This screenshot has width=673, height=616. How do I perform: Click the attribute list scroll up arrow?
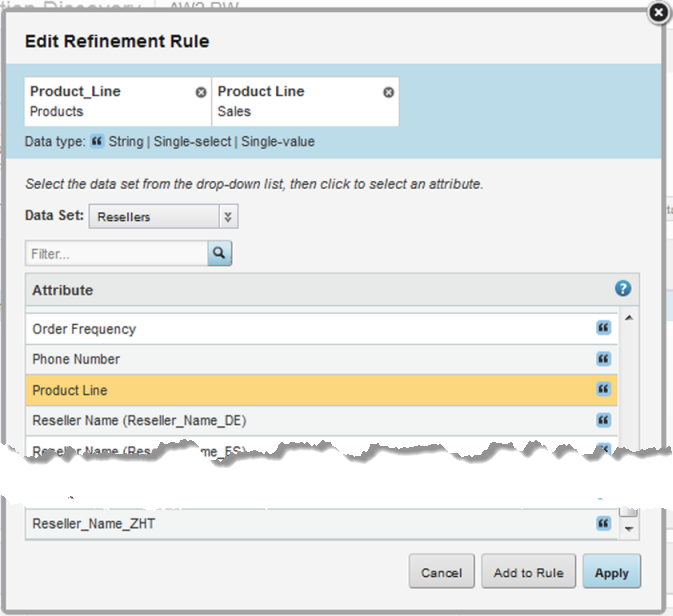[629, 318]
